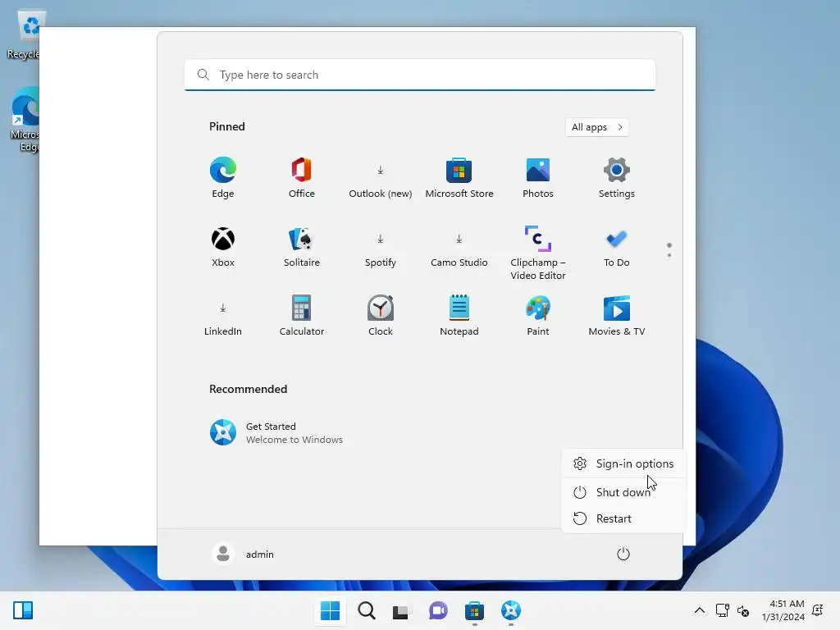Choose Sign-in options from power menu
This screenshot has height=630, width=840.
coord(623,463)
